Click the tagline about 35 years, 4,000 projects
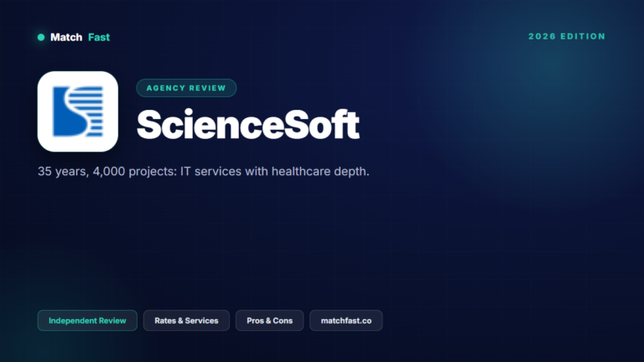This screenshot has height=362, width=644. click(204, 171)
